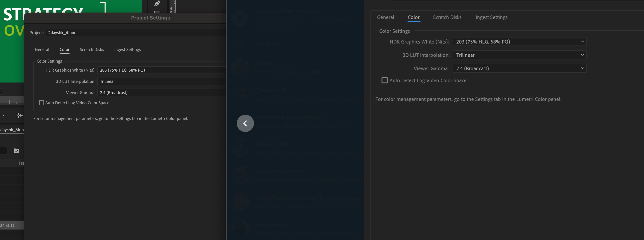The image size is (644, 240).
Task: Open Scratch Disks tab in left dialog
Action: 92,49
